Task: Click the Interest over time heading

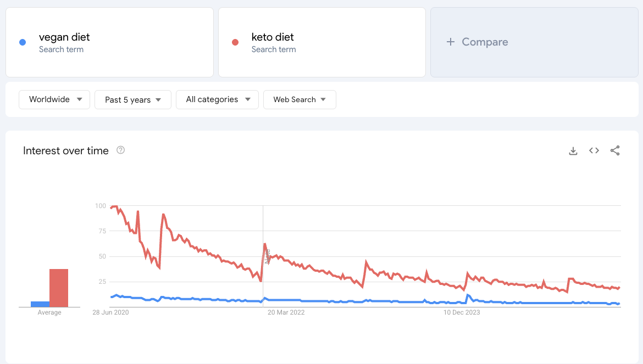Action: 65,150
